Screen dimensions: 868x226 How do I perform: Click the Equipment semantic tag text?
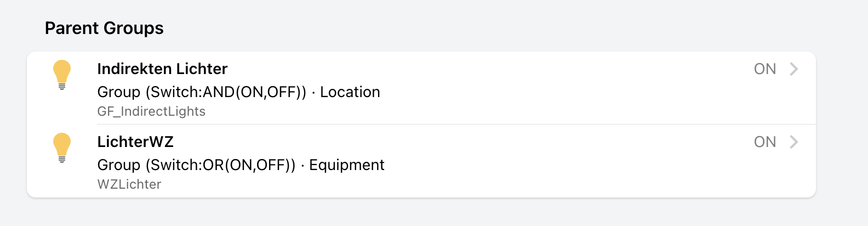(x=347, y=165)
